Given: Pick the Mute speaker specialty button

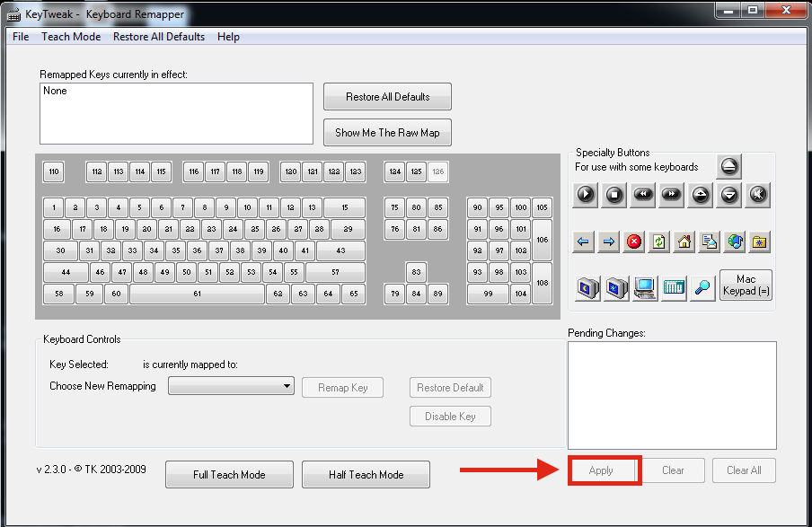Looking at the screenshot, I should pyautogui.click(x=757, y=195).
